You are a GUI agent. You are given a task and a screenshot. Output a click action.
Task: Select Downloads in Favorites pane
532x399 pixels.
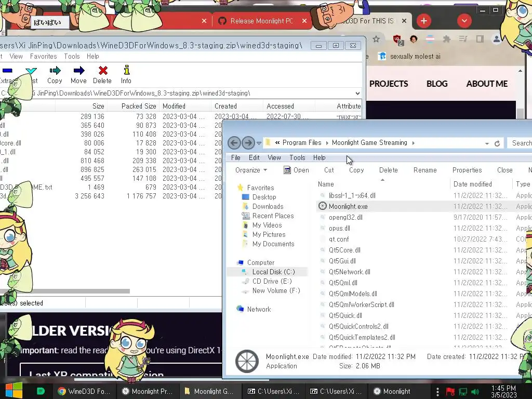click(x=268, y=206)
